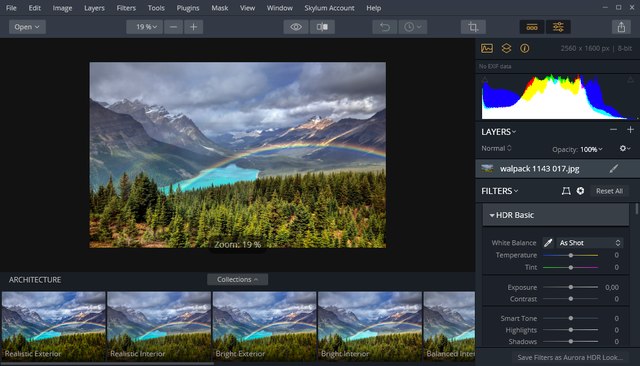Open the Help menu
The image size is (640, 366).
[x=373, y=8]
